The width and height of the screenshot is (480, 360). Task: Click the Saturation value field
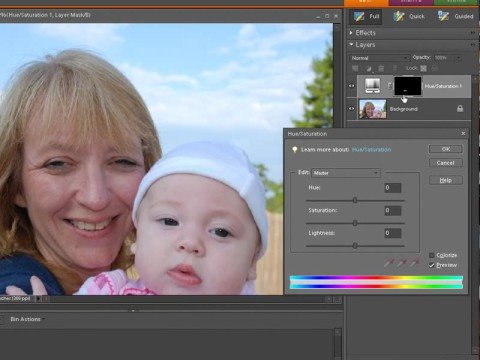pyautogui.click(x=393, y=210)
